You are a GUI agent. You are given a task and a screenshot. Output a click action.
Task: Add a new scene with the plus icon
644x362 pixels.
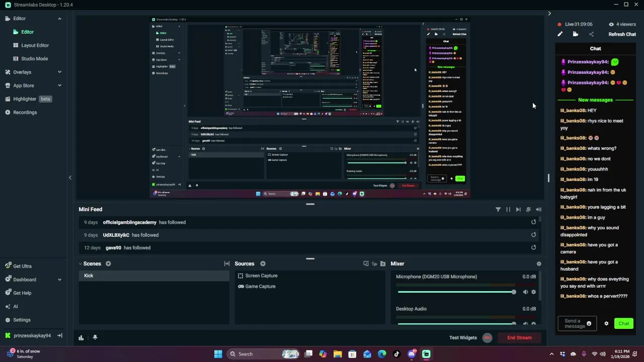pyautogui.click(x=108, y=263)
